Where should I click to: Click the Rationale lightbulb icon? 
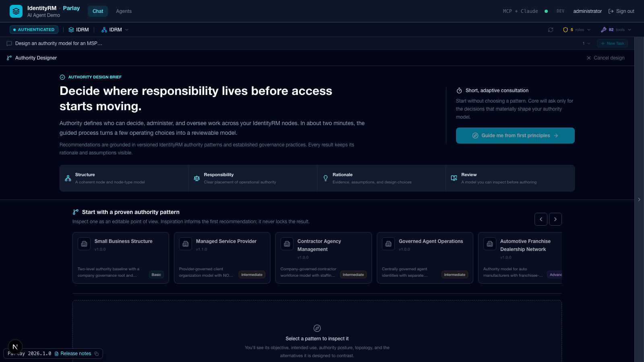(x=326, y=178)
